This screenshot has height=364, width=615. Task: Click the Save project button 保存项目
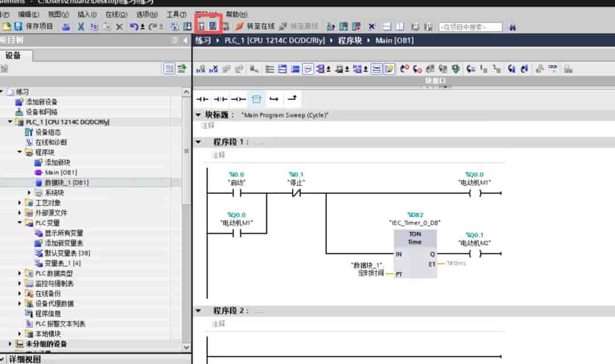tap(34, 26)
